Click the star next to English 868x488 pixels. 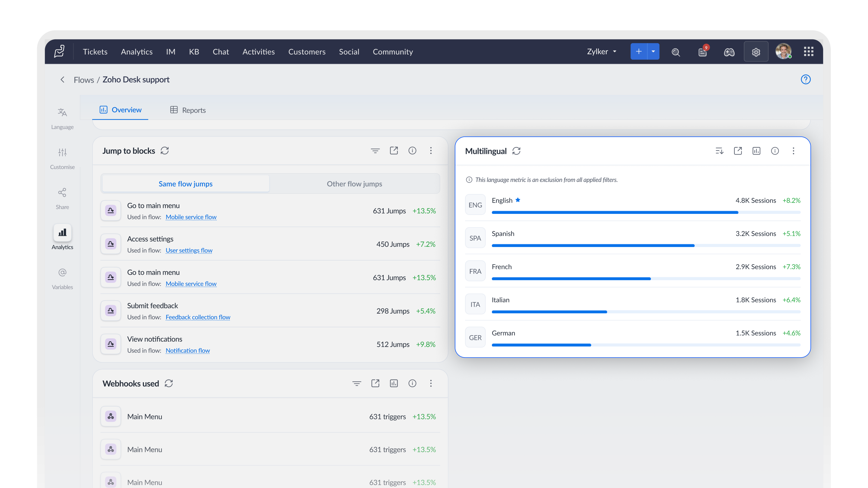[x=518, y=200]
